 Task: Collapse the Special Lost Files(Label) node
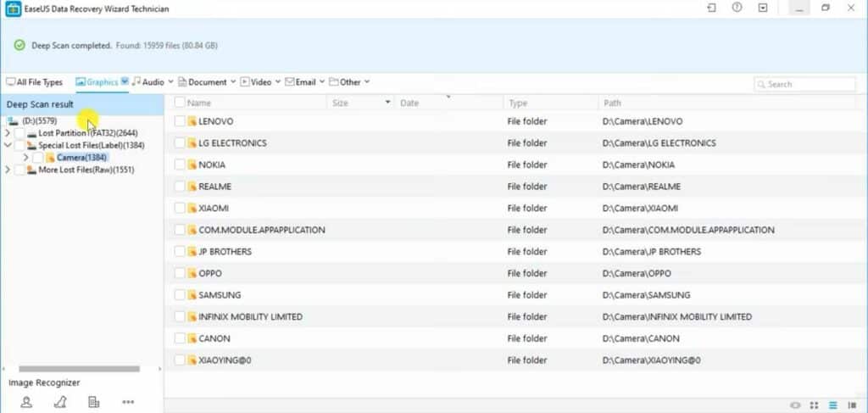pos(7,146)
